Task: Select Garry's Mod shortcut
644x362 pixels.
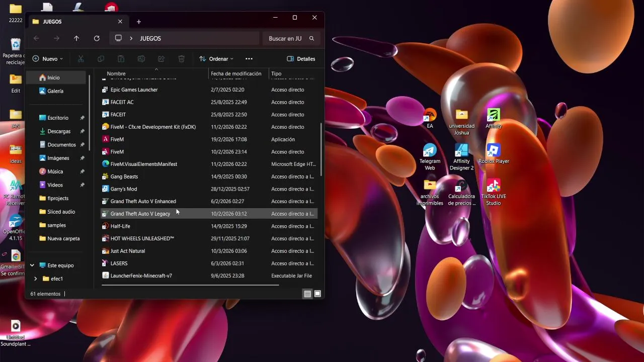Action: click(x=209, y=189)
